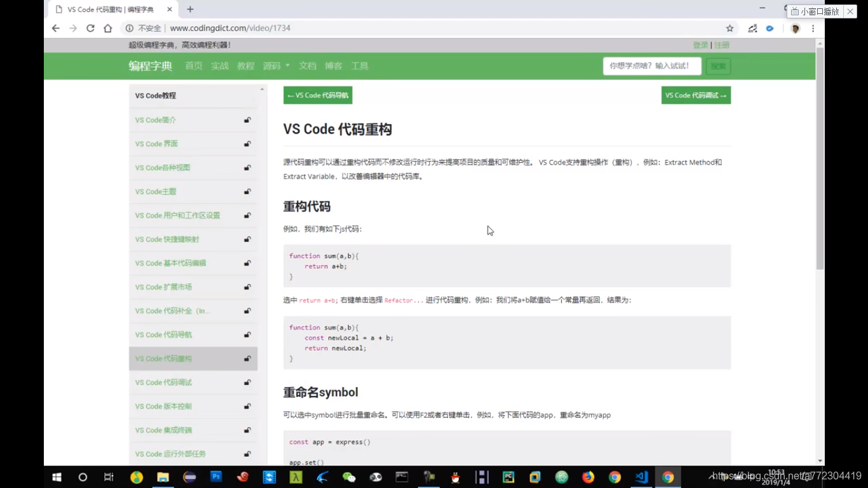This screenshot has width=868, height=488.
Task: Open WeChat from the taskbar
Action: (x=349, y=477)
